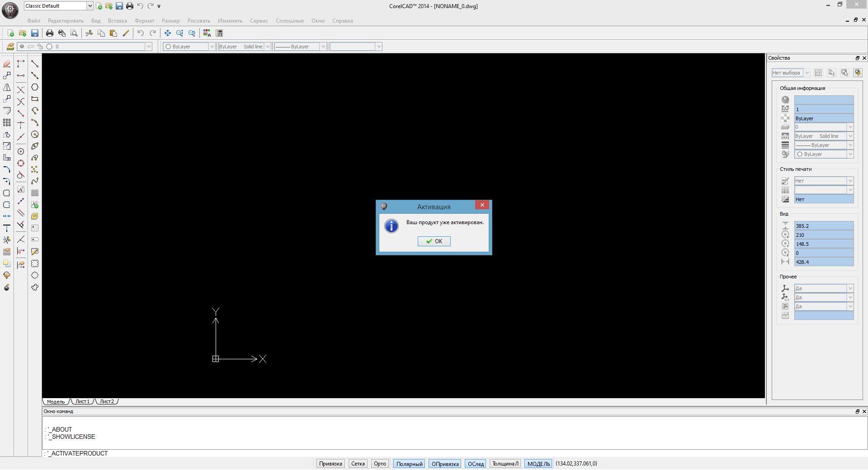
Task: Click the command line with _ACTIVATEPRODUCT
Action: [x=455, y=453]
